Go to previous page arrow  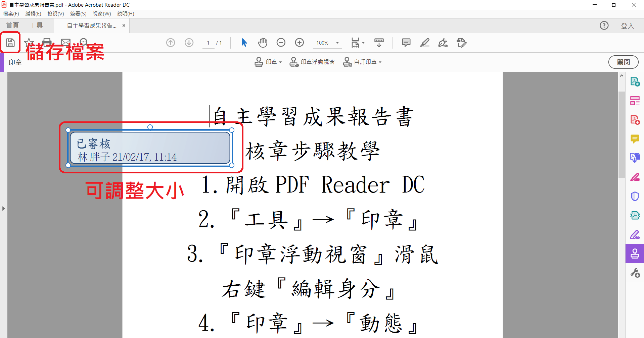(171, 43)
